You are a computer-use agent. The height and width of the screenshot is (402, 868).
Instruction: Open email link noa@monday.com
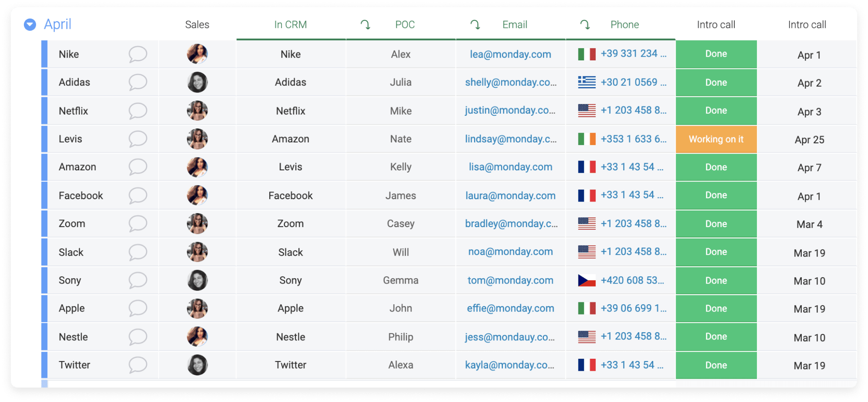pyautogui.click(x=511, y=252)
